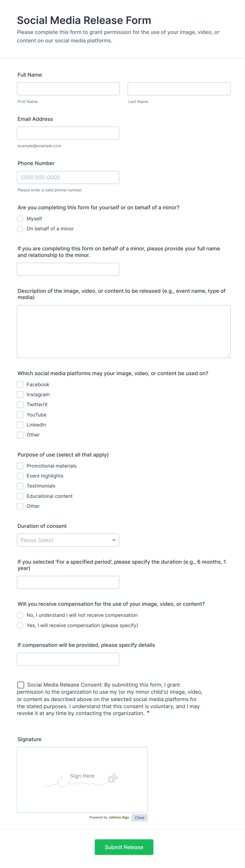
Task: Check Promotional materials purpose
Action: [20, 466]
